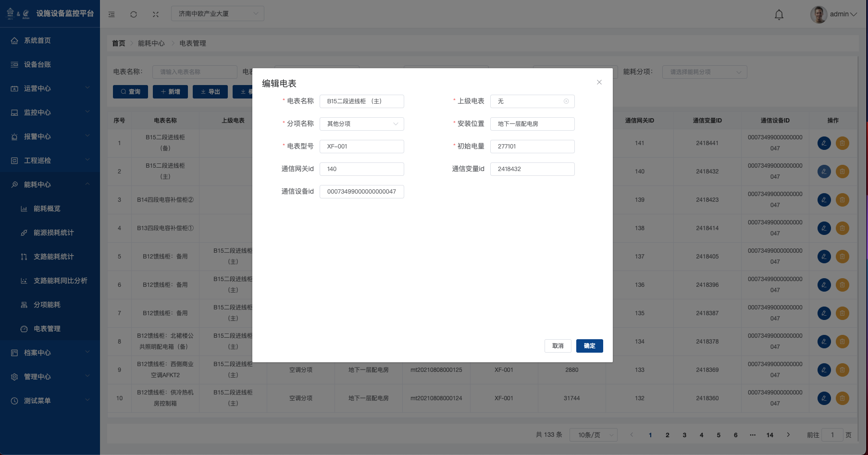Open the 分项名称 dropdown in the dialog
The image size is (868, 455).
pos(361,124)
